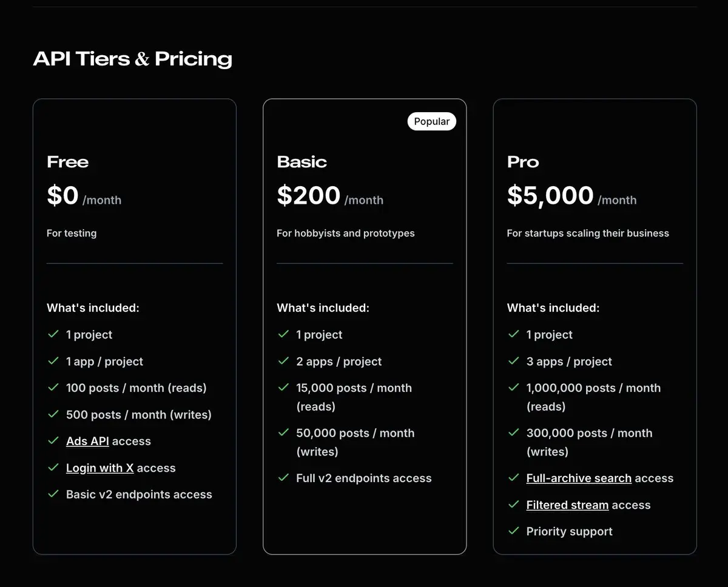Click checkmark next to 3 apps / project
This screenshot has width=728, height=587.
click(514, 361)
